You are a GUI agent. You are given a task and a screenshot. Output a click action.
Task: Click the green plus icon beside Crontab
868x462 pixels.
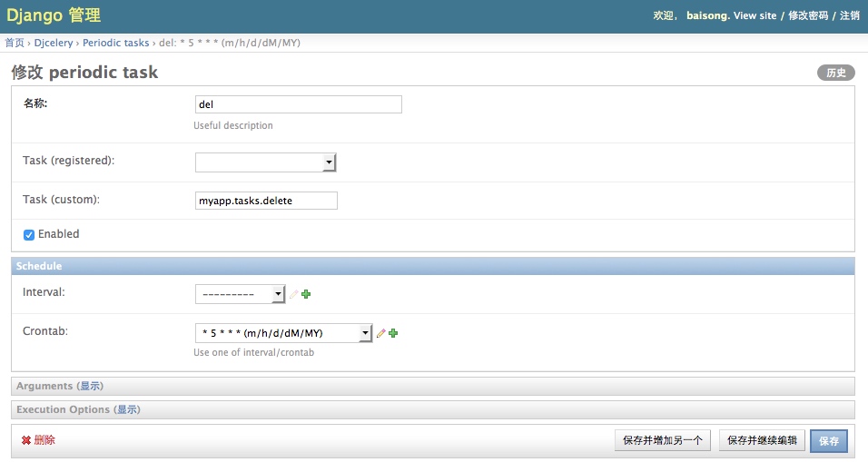coord(393,333)
